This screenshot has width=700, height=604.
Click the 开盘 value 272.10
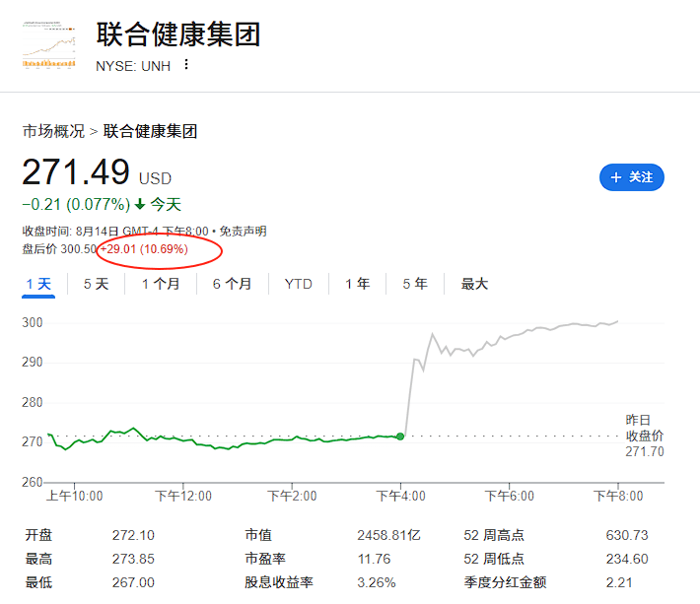click(133, 535)
